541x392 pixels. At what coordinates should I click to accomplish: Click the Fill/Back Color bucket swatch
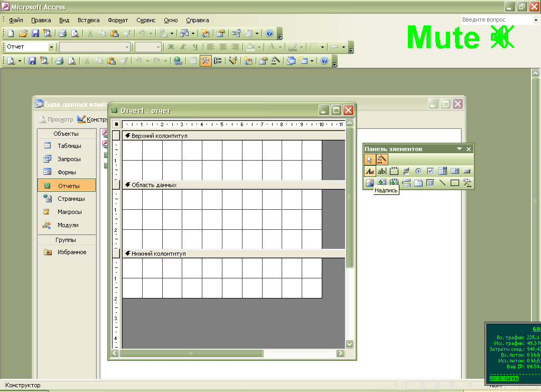point(251,47)
